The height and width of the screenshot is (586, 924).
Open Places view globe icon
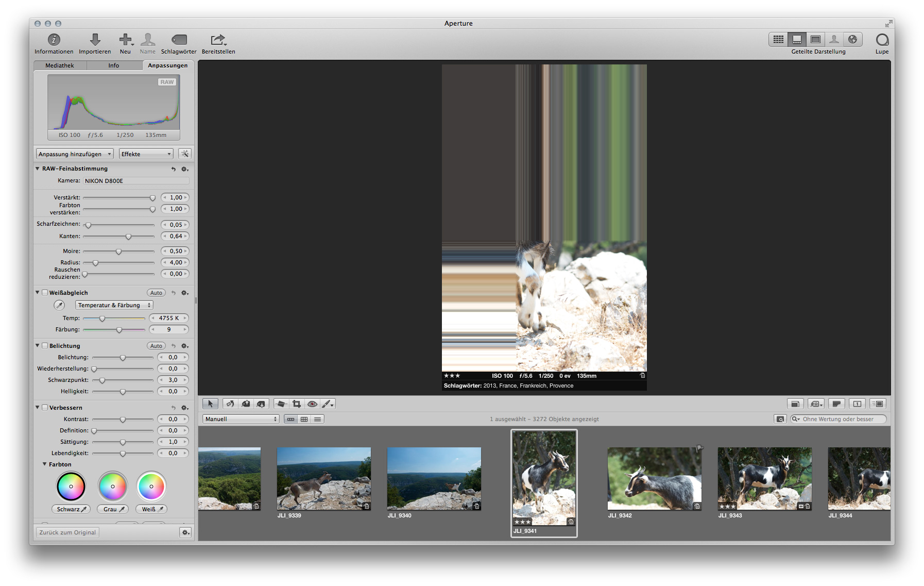(x=852, y=40)
